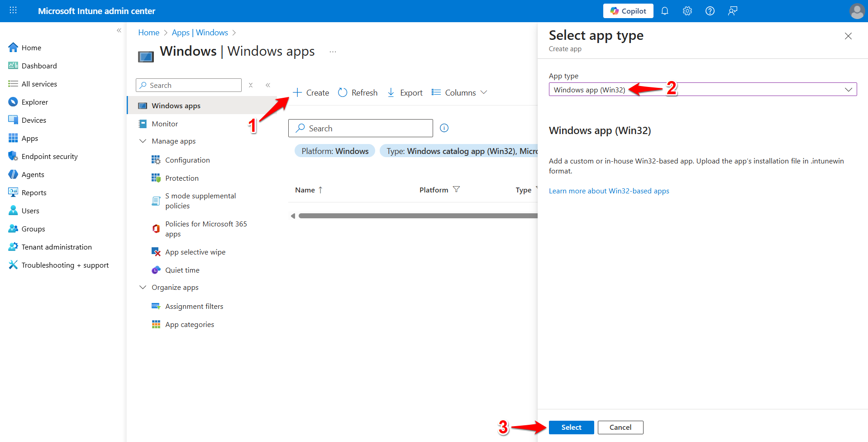The image size is (868, 442).
Task: Sort the list by Name column
Action: (309, 190)
